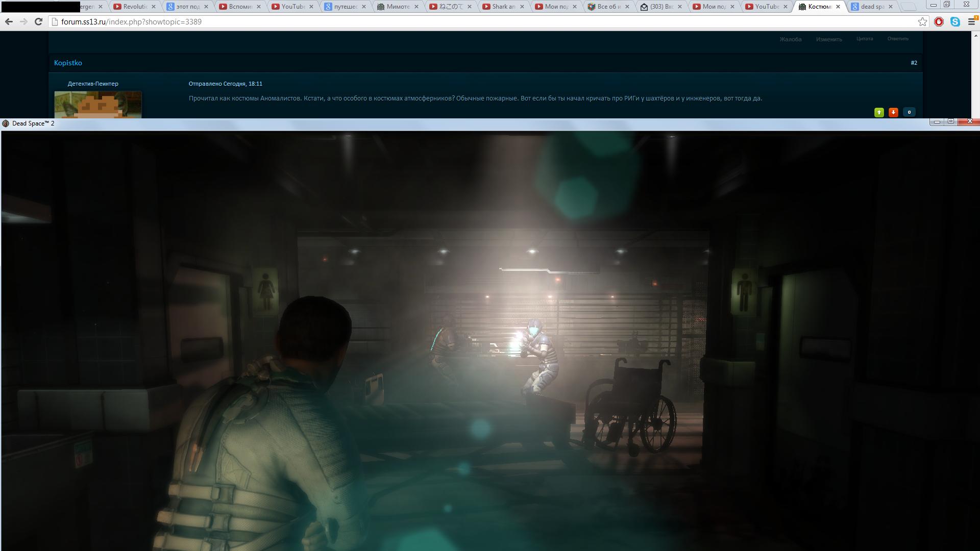This screenshot has width=980, height=551.
Task: Close the 'этот под' tab
Action: point(206,7)
